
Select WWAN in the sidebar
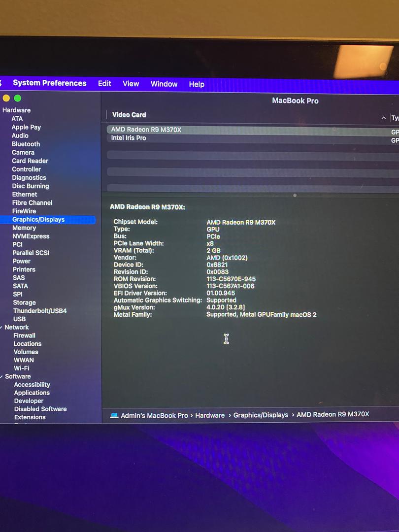[24, 360]
